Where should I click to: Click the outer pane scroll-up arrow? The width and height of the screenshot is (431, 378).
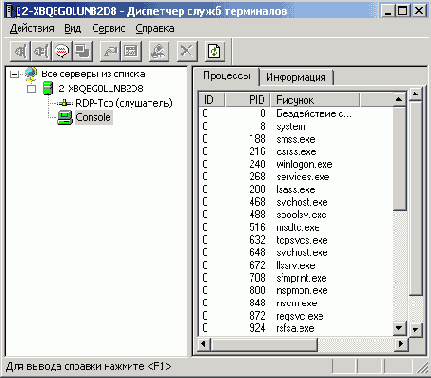click(x=415, y=94)
